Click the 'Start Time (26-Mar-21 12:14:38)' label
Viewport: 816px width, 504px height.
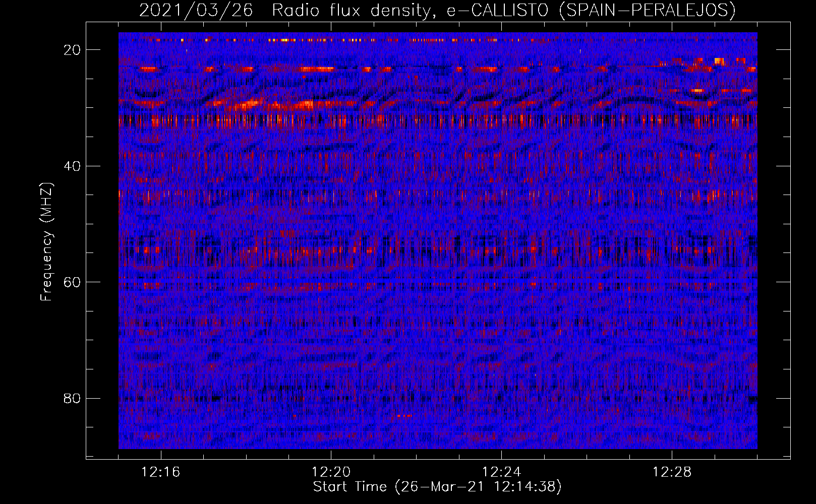pos(437,487)
